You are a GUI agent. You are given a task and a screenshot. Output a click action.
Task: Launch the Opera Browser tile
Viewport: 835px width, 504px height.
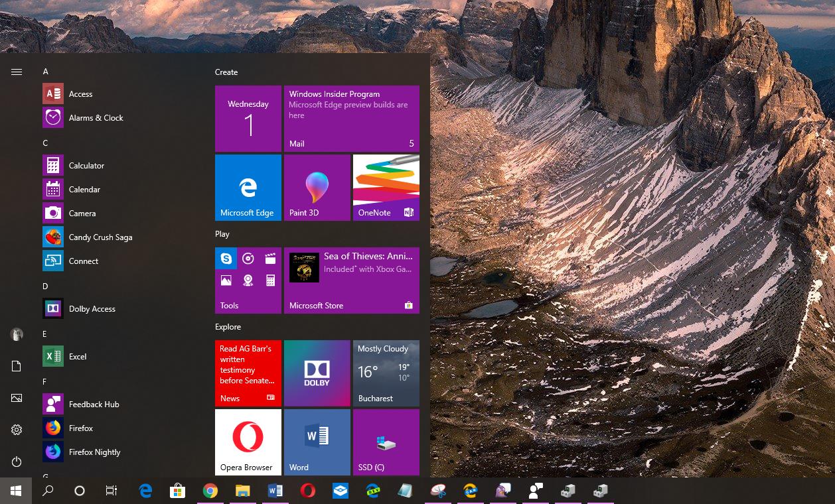pyautogui.click(x=248, y=442)
